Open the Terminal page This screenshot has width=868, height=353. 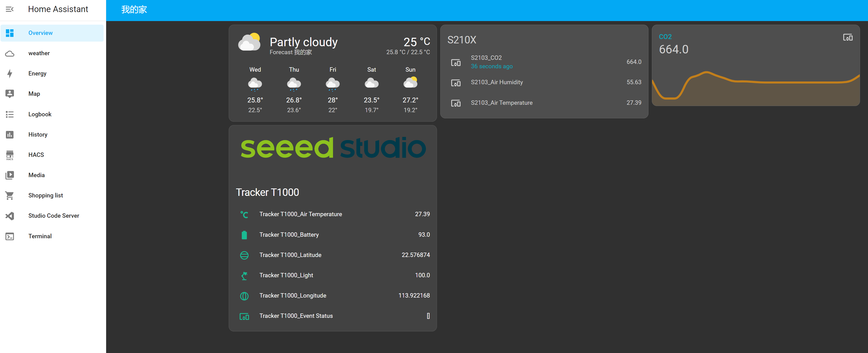tap(52, 236)
